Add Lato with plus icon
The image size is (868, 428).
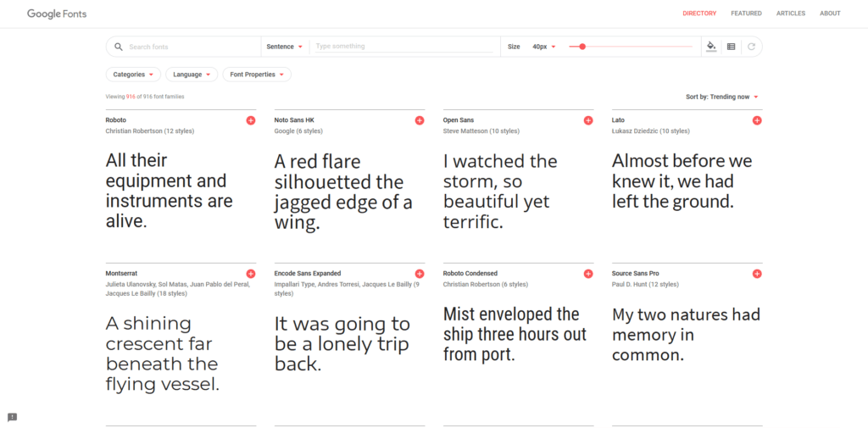(x=757, y=120)
